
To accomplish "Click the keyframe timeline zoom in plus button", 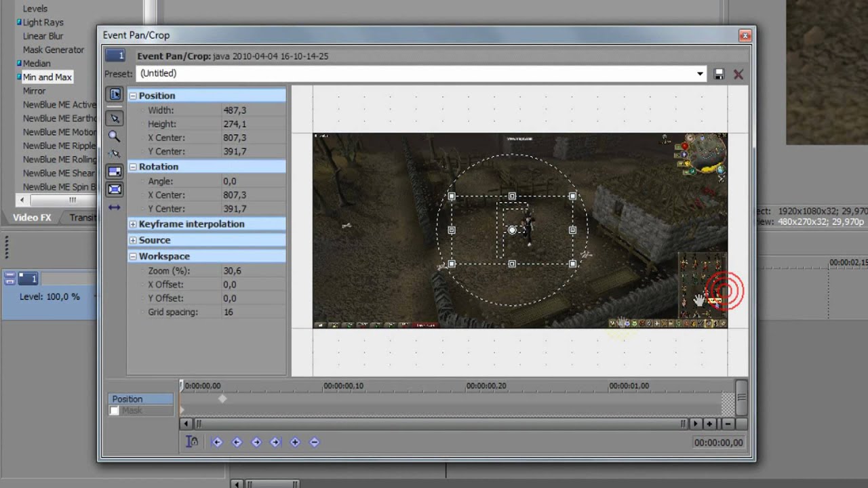I will tap(709, 424).
